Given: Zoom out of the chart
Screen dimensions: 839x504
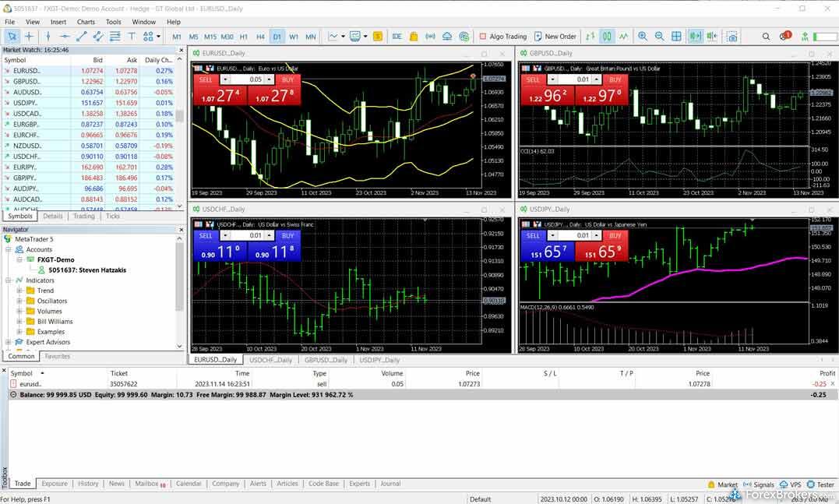Looking at the screenshot, I should [x=659, y=37].
